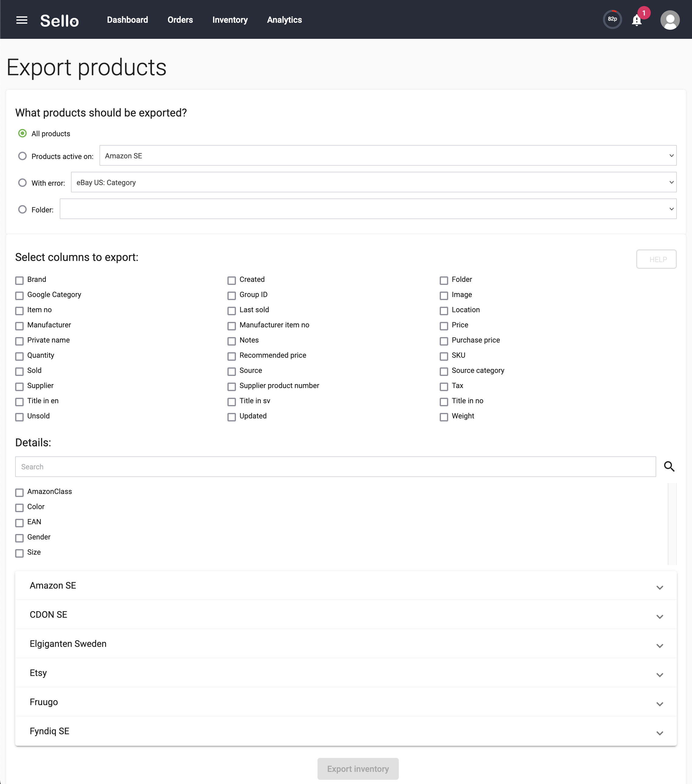Click the details list scrollbar
692x784 pixels.
(672, 524)
